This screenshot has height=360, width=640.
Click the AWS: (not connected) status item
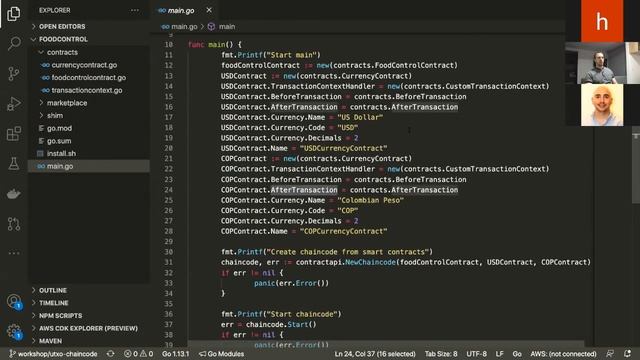[563, 354]
